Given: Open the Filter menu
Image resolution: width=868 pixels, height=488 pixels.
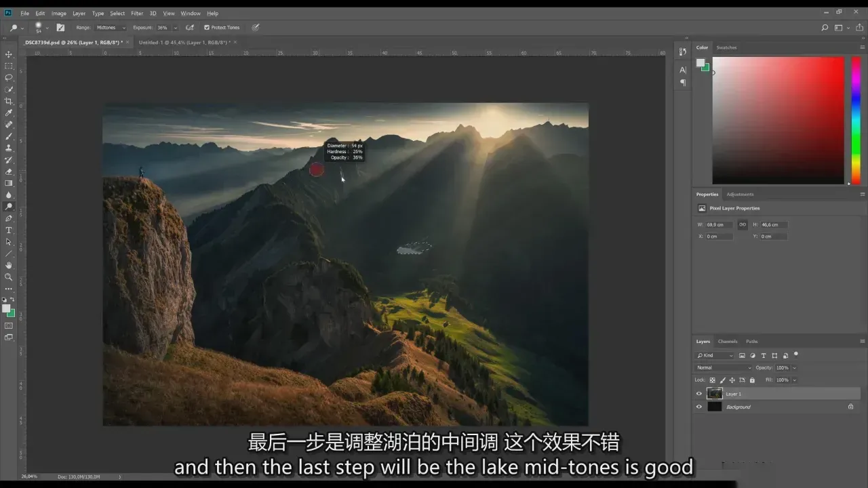Looking at the screenshot, I should coord(137,13).
